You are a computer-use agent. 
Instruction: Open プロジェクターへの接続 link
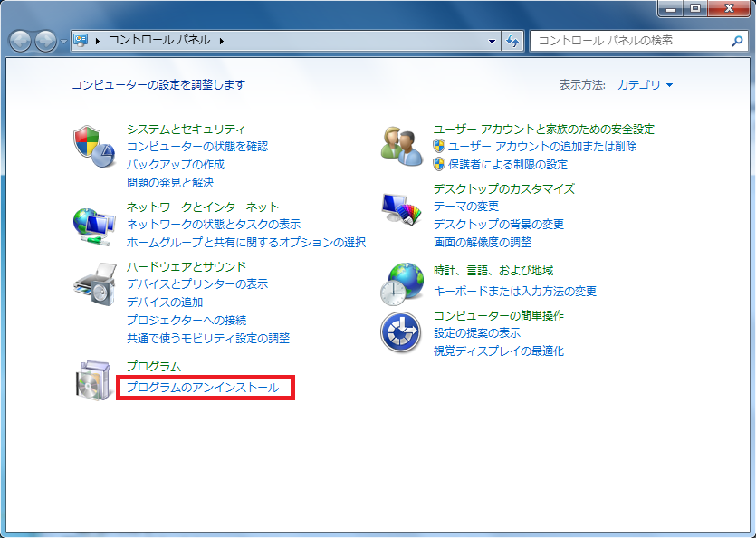click(x=187, y=320)
